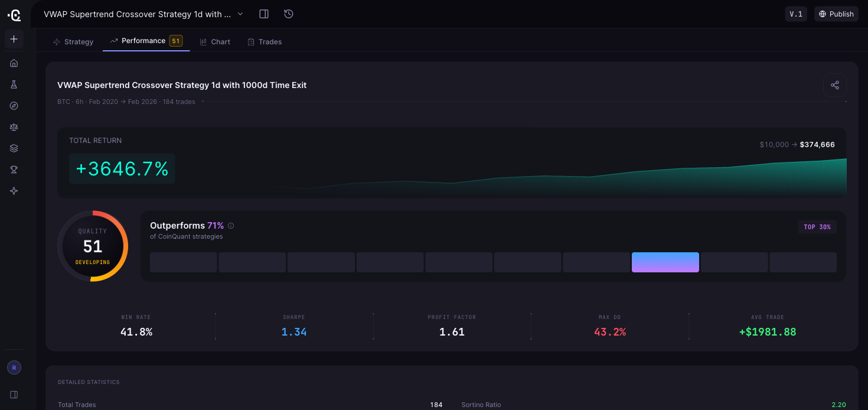Screen dimensions: 868x410
Task: Switch to the Chart tab
Action: pyautogui.click(x=215, y=42)
